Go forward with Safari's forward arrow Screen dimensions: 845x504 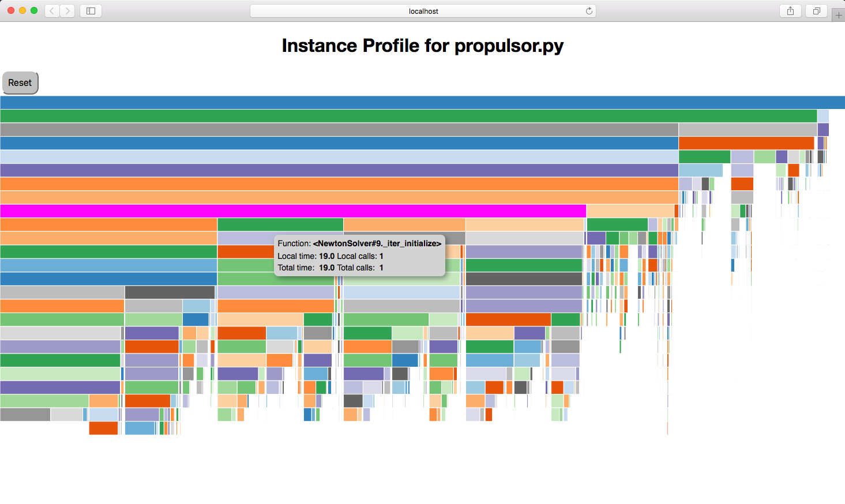(x=67, y=11)
